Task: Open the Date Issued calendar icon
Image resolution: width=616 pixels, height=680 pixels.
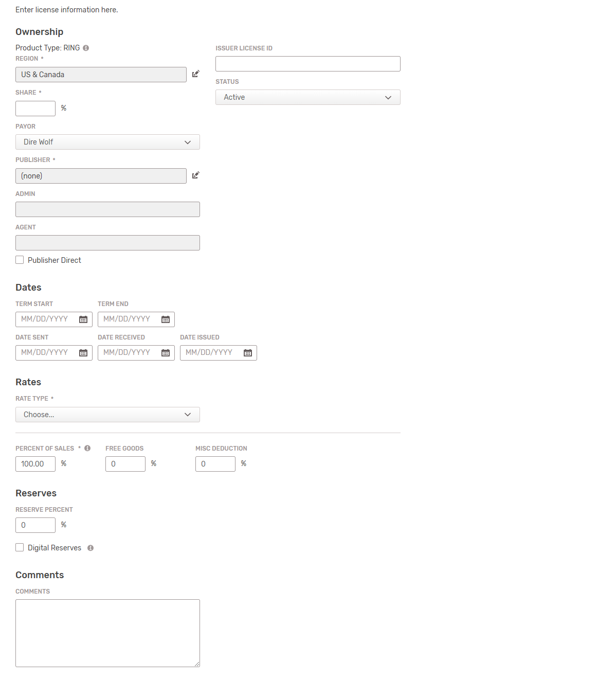Action: pos(248,353)
